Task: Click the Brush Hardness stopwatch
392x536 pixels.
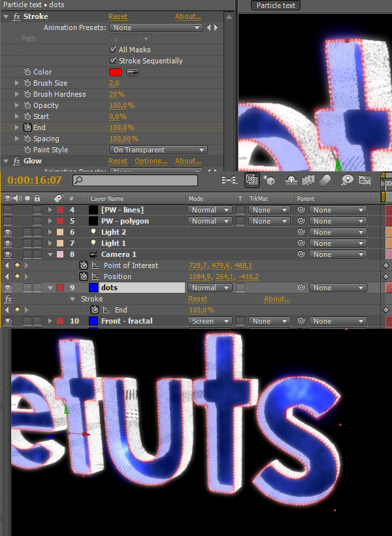Action: pos(27,94)
